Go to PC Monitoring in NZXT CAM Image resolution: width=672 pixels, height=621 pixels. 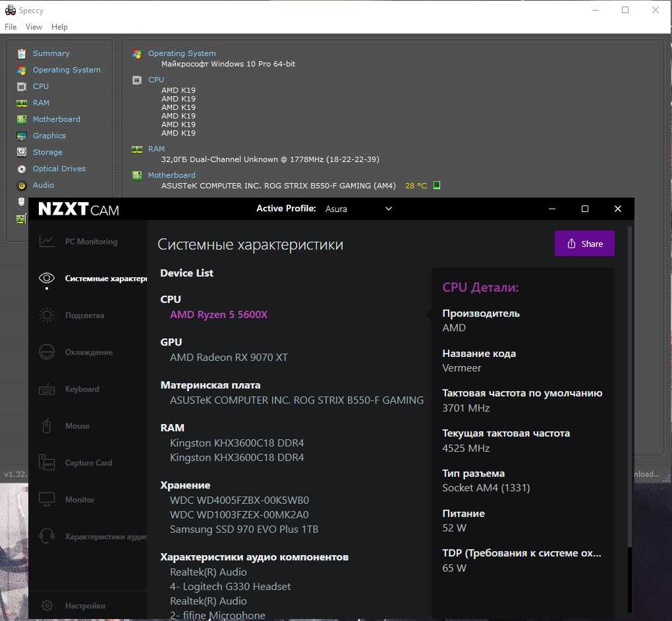pyautogui.click(x=91, y=242)
